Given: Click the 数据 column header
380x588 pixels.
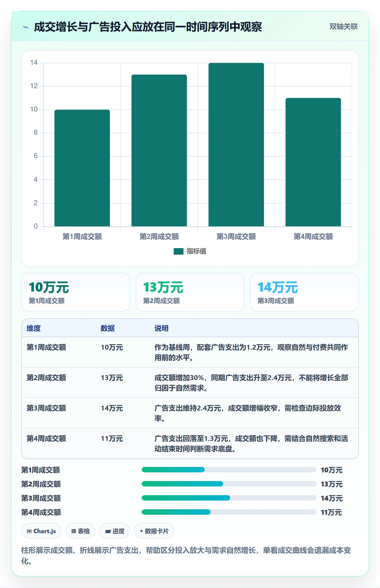Looking at the screenshot, I should pos(108,328).
